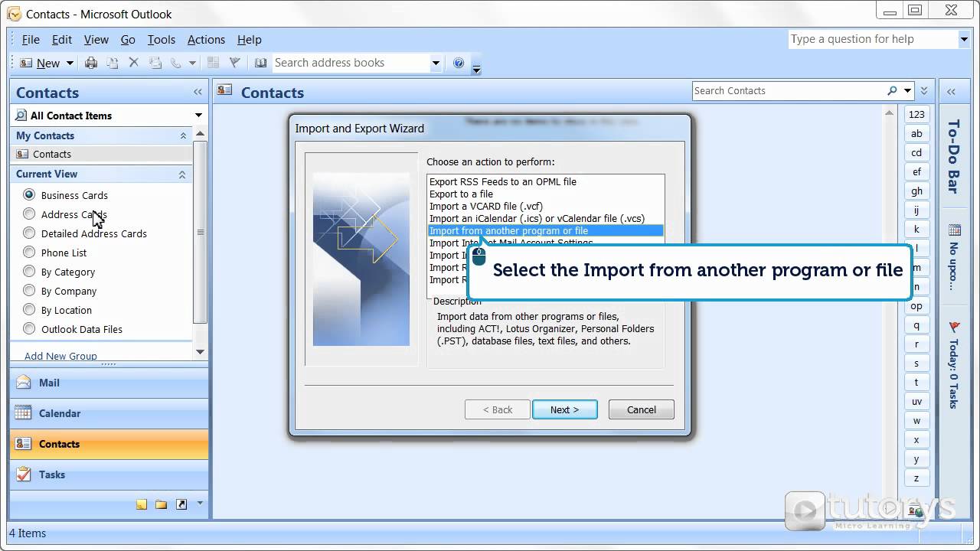Open the Help menu
This screenshot has height=551, width=980.
(x=250, y=40)
